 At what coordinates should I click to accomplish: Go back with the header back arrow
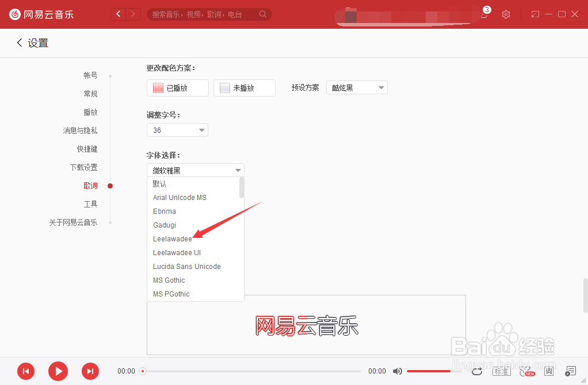click(x=118, y=14)
